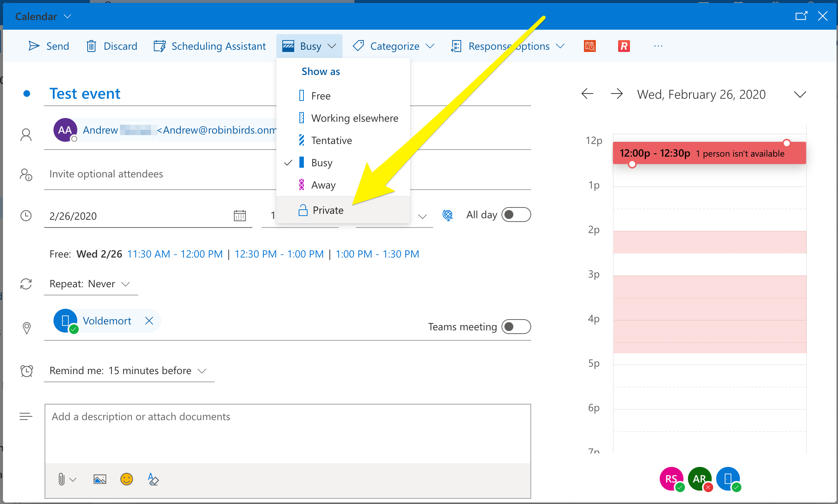Viewport: 838px width, 504px height.
Task: Toggle the All day switch
Action: point(516,215)
